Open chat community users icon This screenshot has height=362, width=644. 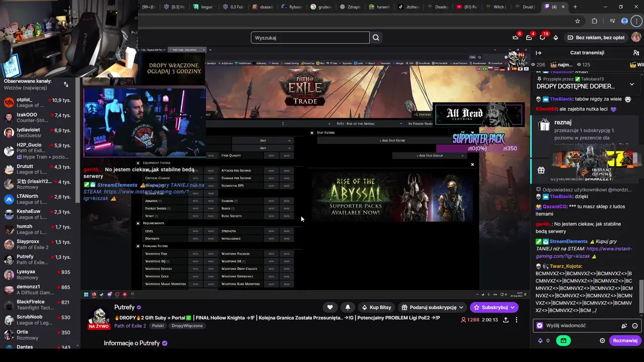point(636,53)
